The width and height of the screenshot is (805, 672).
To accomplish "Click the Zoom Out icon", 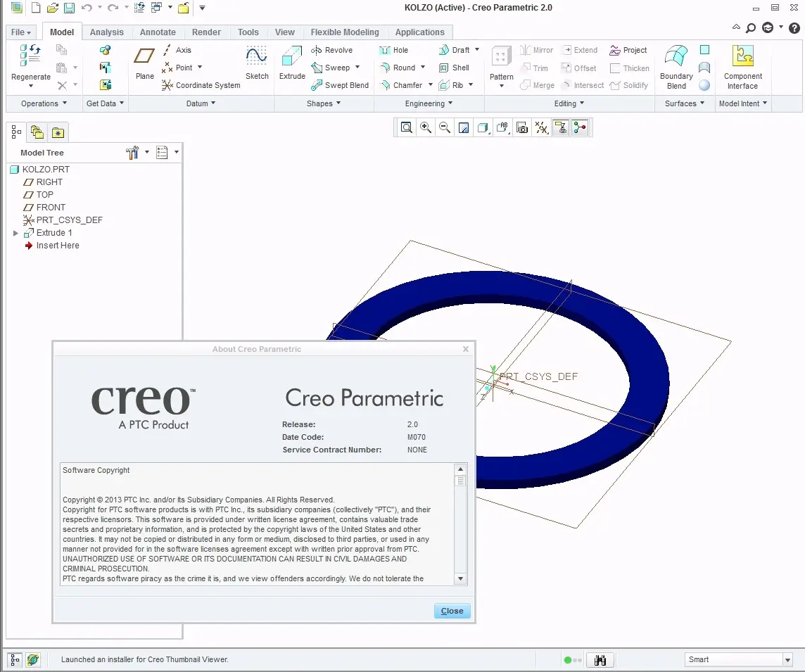I will 445,127.
